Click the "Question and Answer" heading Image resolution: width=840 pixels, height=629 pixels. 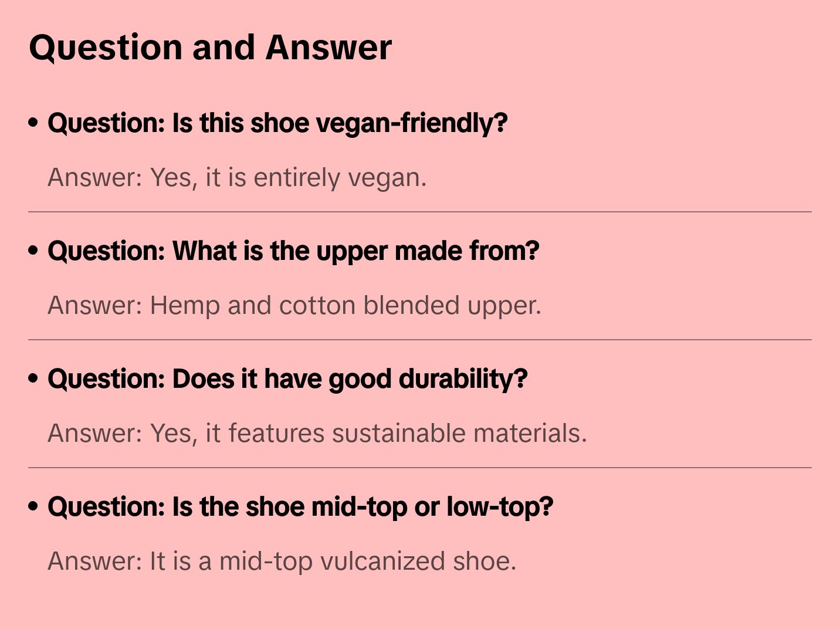pos(210,47)
